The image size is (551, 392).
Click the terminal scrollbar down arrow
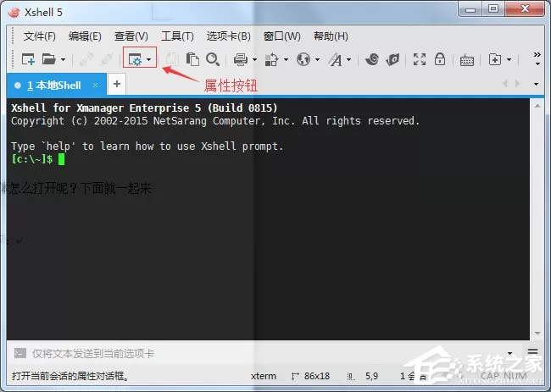point(537,333)
